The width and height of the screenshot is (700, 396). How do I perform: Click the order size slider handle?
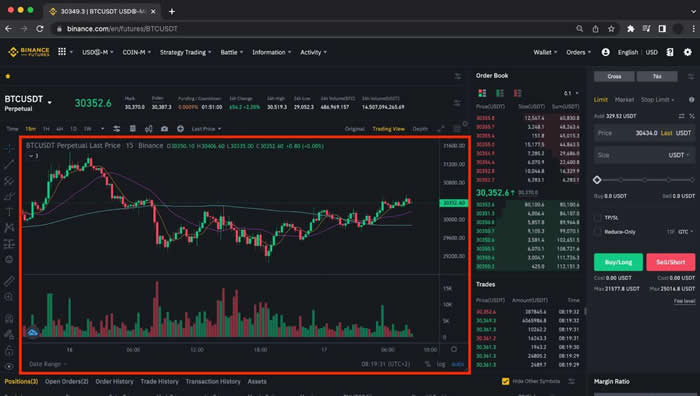pyautogui.click(x=597, y=180)
